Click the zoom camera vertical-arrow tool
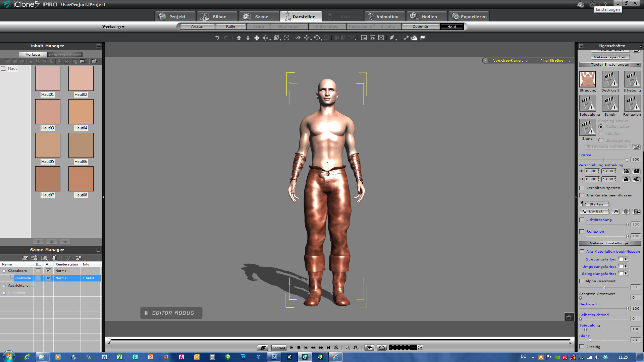The image size is (644, 362). [x=248, y=38]
